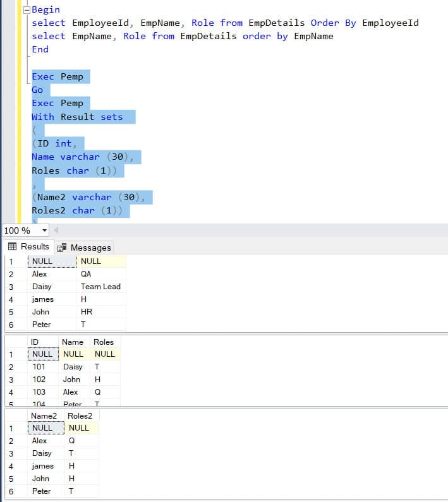Image resolution: width=448 pixels, height=502 pixels.
Task: Click the NULL cell under Roles2 header
Action: pyautogui.click(x=82, y=428)
